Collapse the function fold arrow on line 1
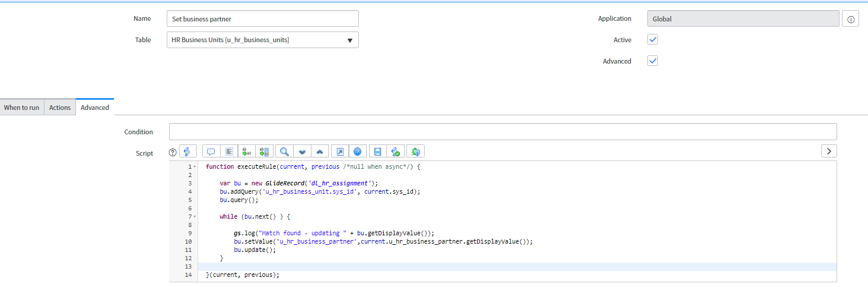868x287 pixels. 195,168
